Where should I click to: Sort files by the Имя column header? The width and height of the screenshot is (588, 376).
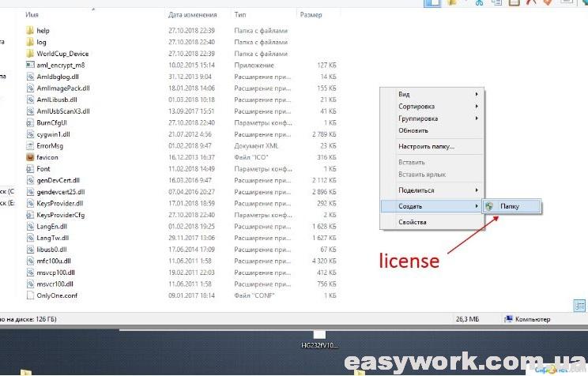coord(33,15)
